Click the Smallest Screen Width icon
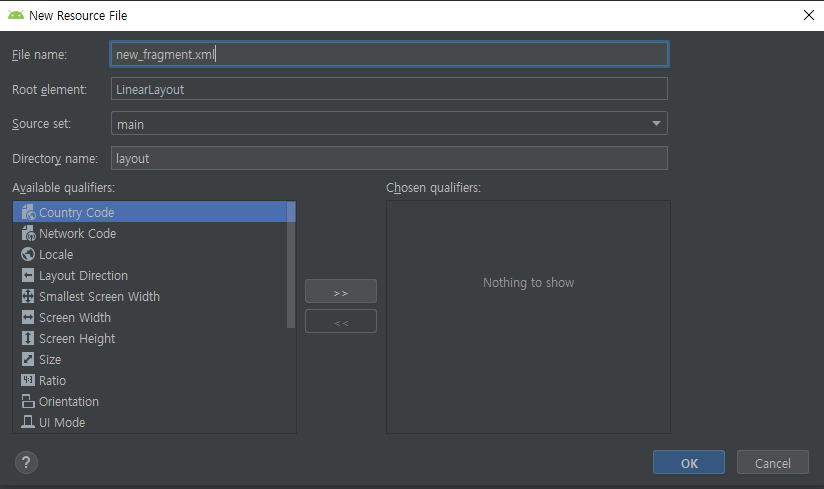 pyautogui.click(x=28, y=296)
